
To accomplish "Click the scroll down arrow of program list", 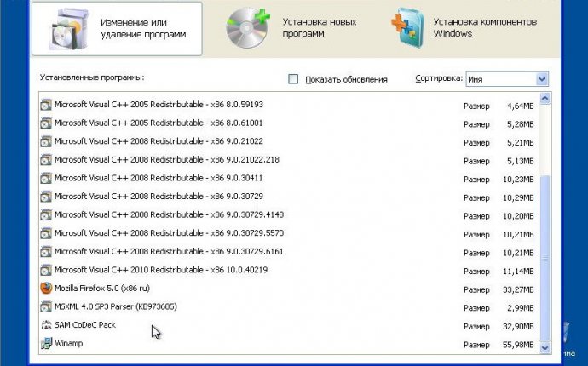I will click(x=545, y=347).
